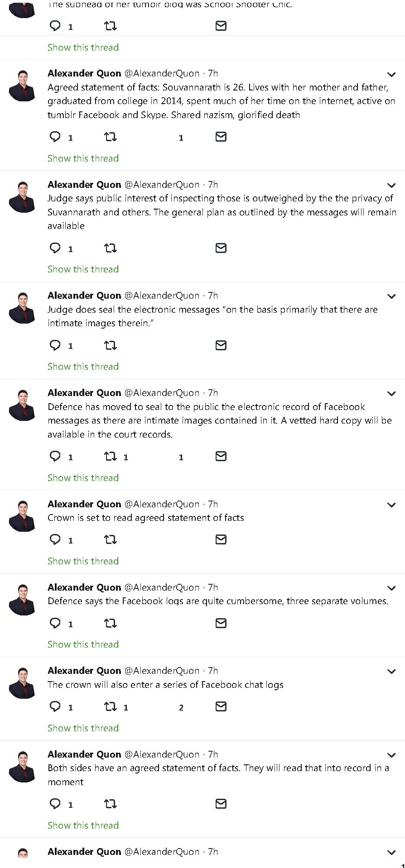Open the chevron menu on the 'Agreed statement of facts: Souvannarath' tweet
The height and width of the screenshot is (868, 405).
pyautogui.click(x=391, y=74)
